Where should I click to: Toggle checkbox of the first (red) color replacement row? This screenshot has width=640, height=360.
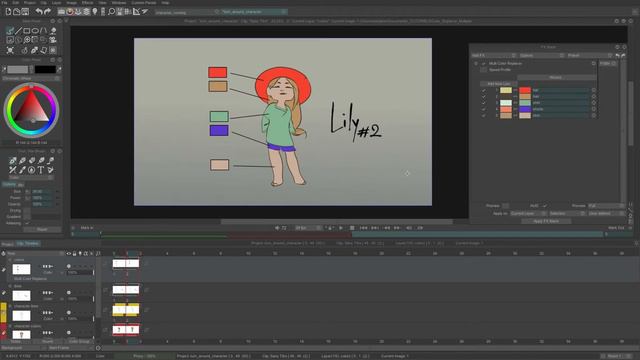click(484, 90)
